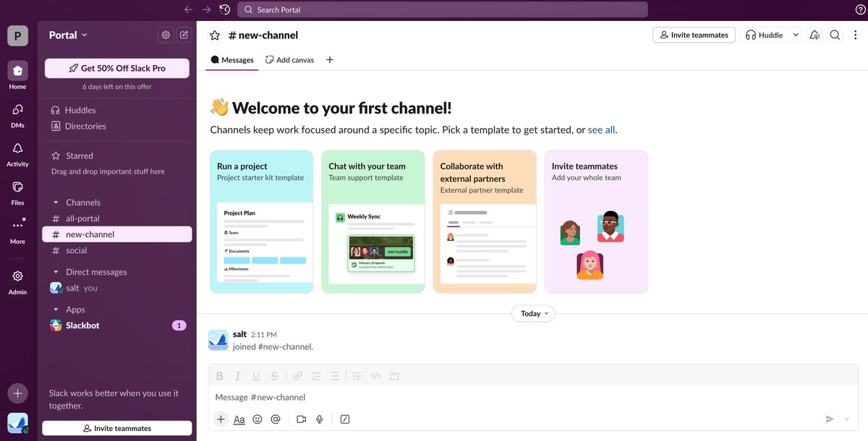Open the user profile avatar in sidebar

click(17, 423)
